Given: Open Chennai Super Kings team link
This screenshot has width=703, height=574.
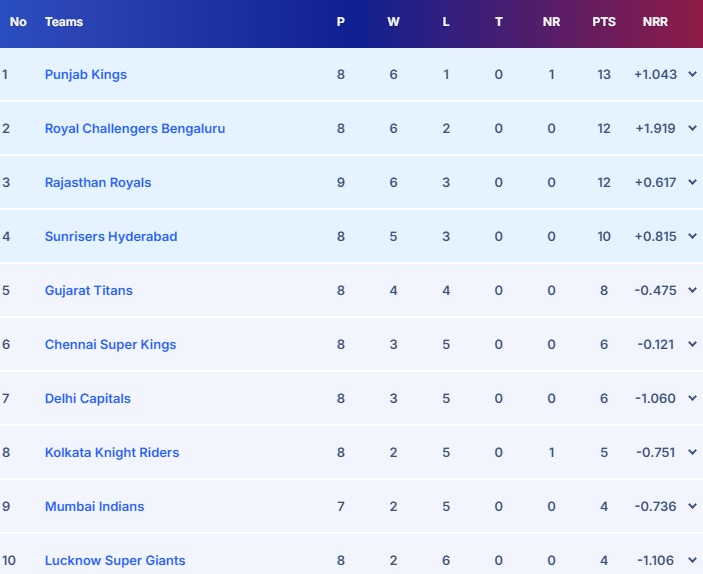Looking at the screenshot, I should (x=110, y=345).
